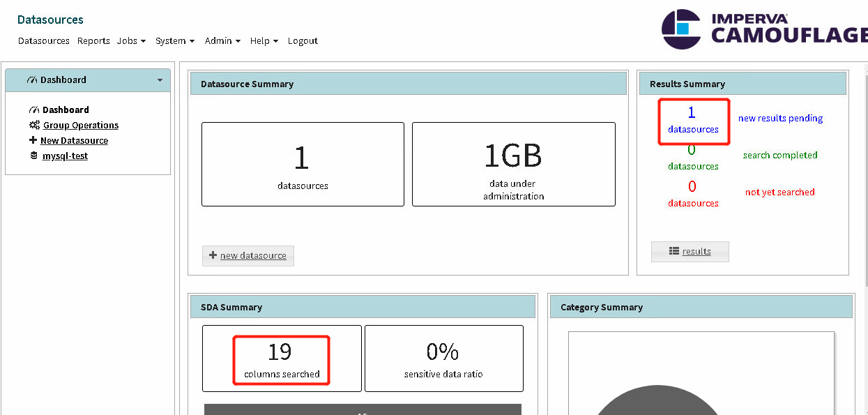This screenshot has width=868, height=415.
Task: Click the 1 datasources new results pending count
Action: point(693,120)
